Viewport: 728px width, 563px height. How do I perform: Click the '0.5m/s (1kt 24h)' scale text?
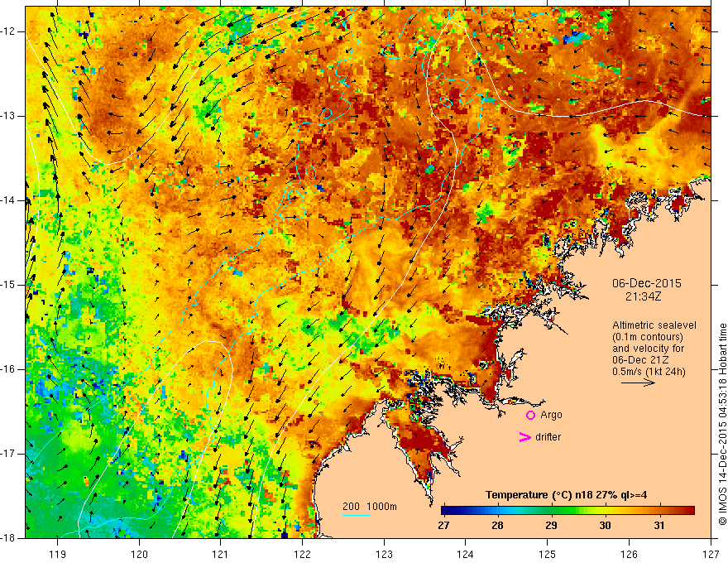point(649,372)
